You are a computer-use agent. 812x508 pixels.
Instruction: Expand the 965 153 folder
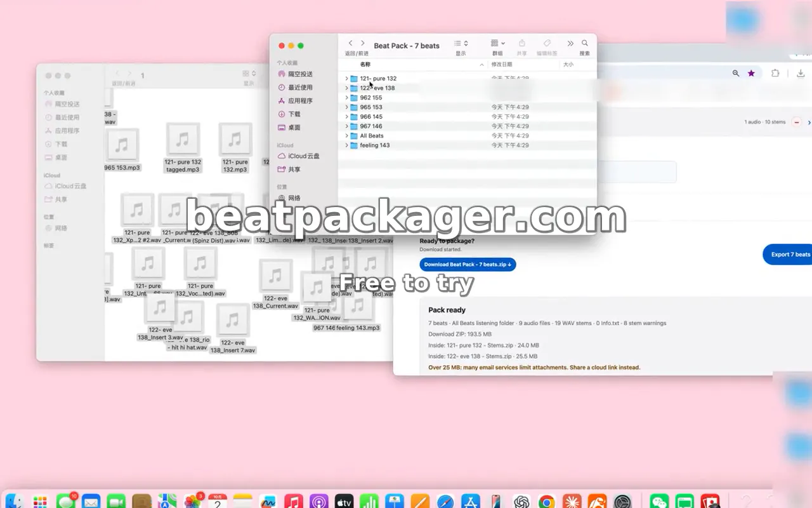click(346, 107)
